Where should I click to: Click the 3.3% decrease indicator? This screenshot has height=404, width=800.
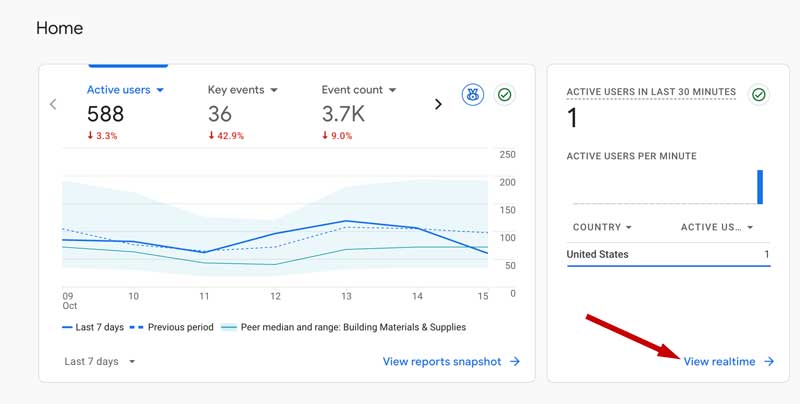(102, 136)
